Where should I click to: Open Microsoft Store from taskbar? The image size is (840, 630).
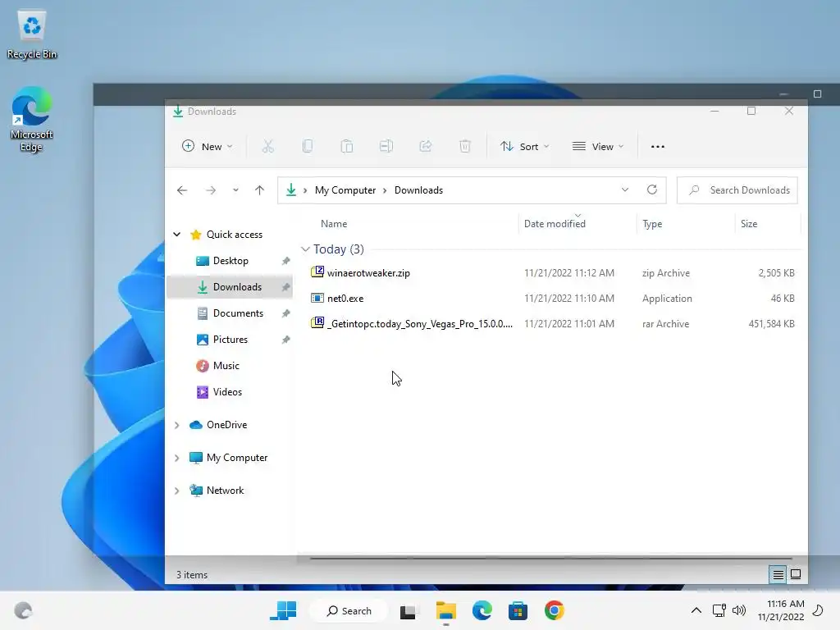(x=518, y=610)
